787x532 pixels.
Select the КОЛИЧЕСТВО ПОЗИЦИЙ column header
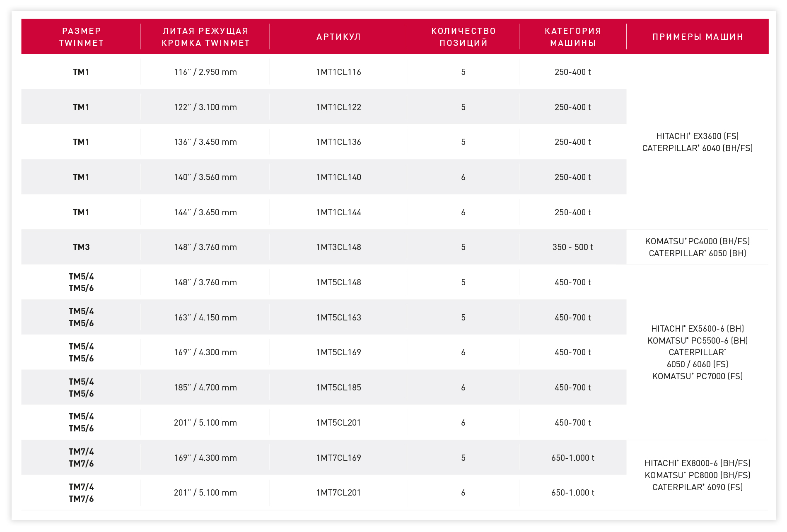click(464, 37)
